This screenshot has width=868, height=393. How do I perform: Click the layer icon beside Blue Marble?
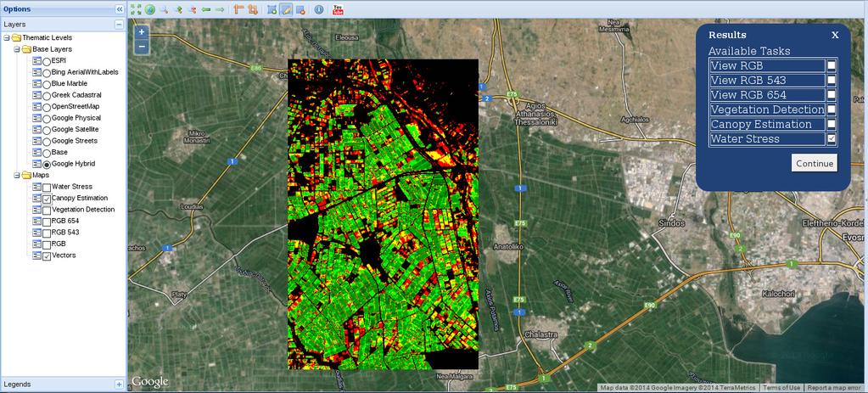[x=37, y=83]
